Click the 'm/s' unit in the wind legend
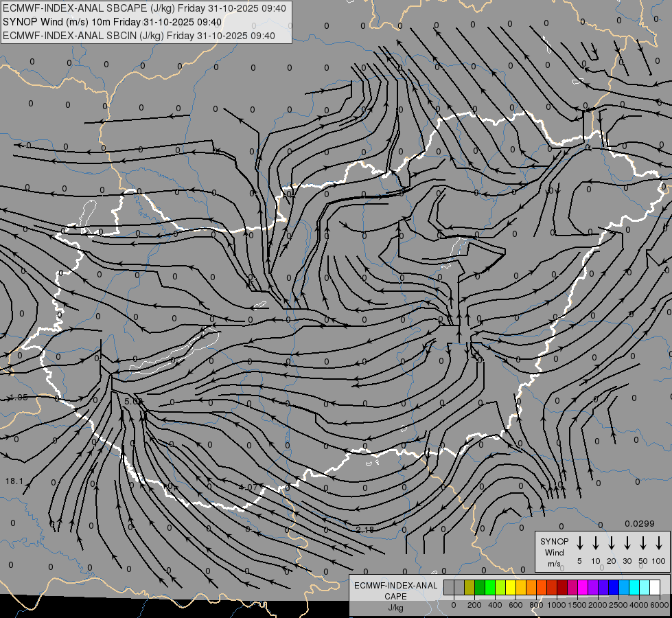The width and height of the screenshot is (672, 618). (x=554, y=564)
